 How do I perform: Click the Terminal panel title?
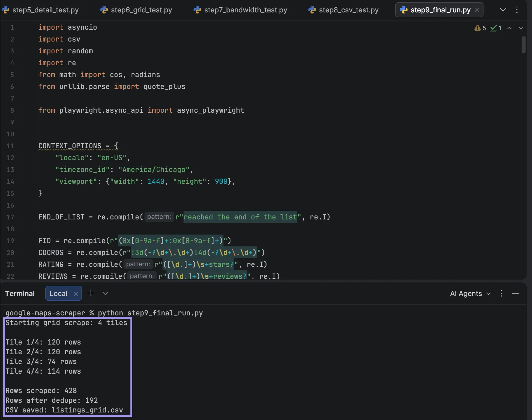[20, 293]
